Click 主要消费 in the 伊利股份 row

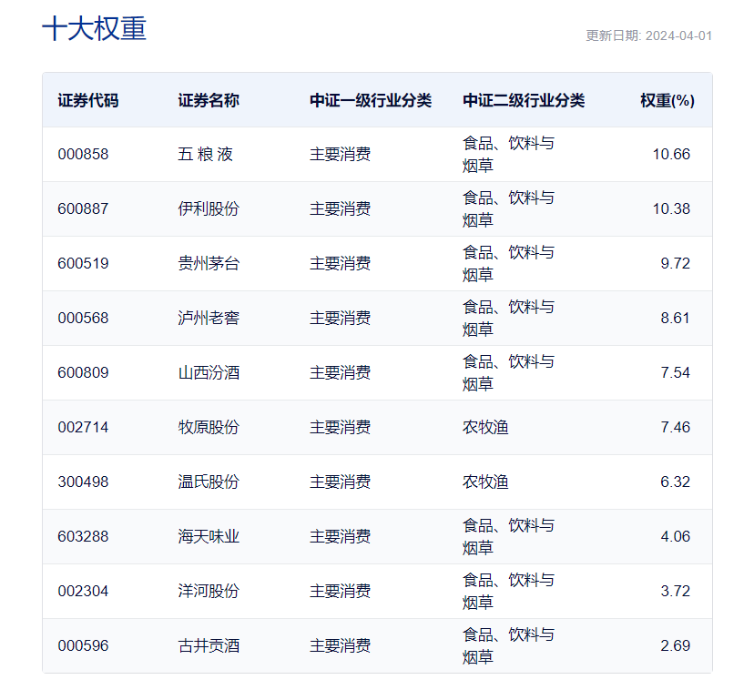pos(340,209)
